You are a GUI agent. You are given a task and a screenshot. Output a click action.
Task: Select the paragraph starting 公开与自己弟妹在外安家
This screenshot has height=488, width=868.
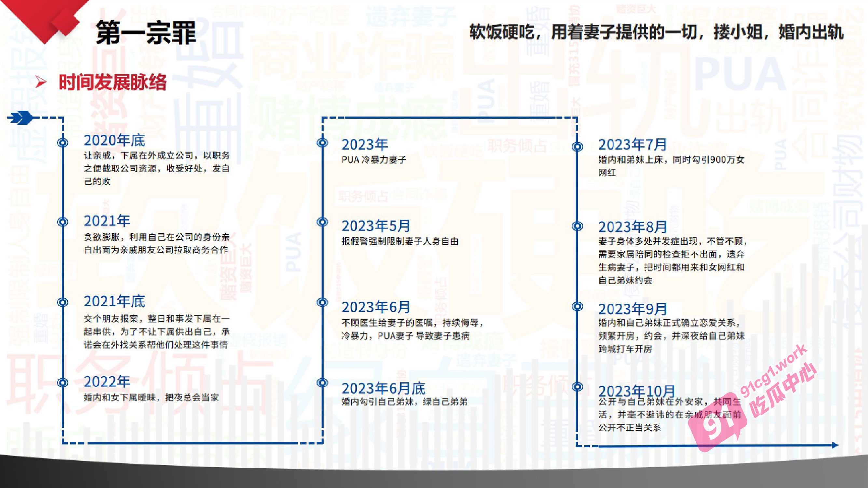point(670,414)
